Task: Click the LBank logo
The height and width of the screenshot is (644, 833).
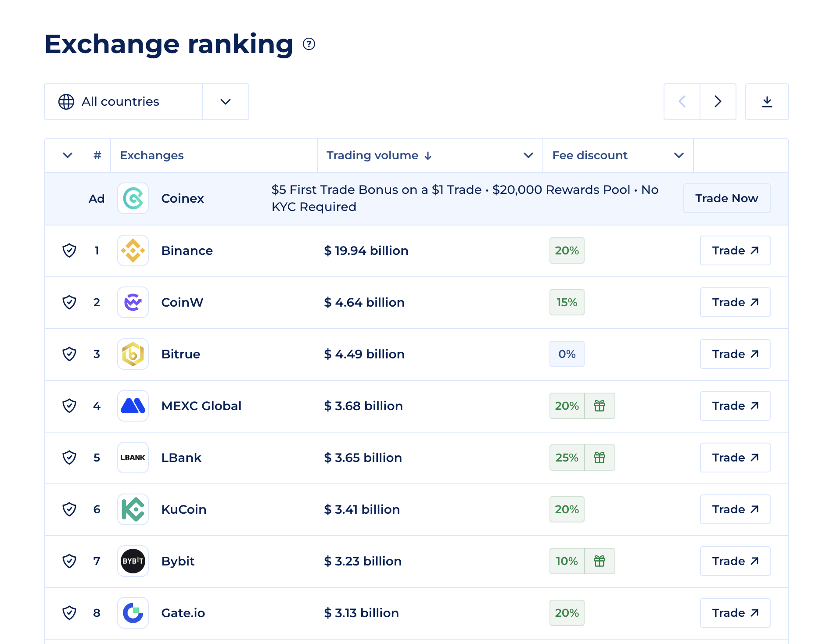Action: 133,458
